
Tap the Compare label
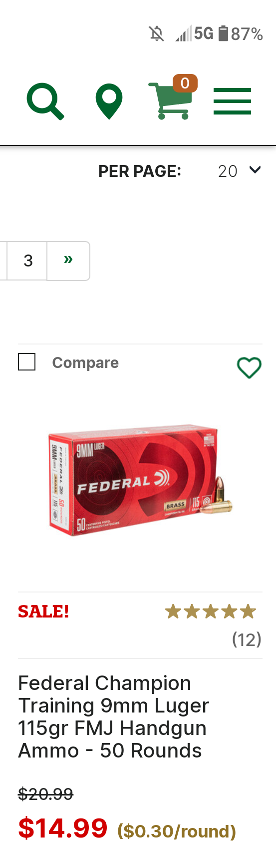pos(85,362)
